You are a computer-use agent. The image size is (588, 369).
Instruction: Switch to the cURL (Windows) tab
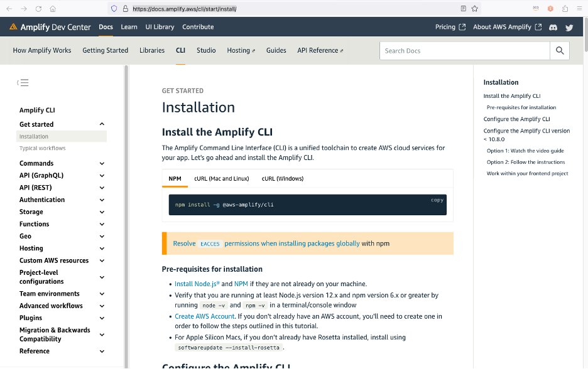[x=283, y=178]
